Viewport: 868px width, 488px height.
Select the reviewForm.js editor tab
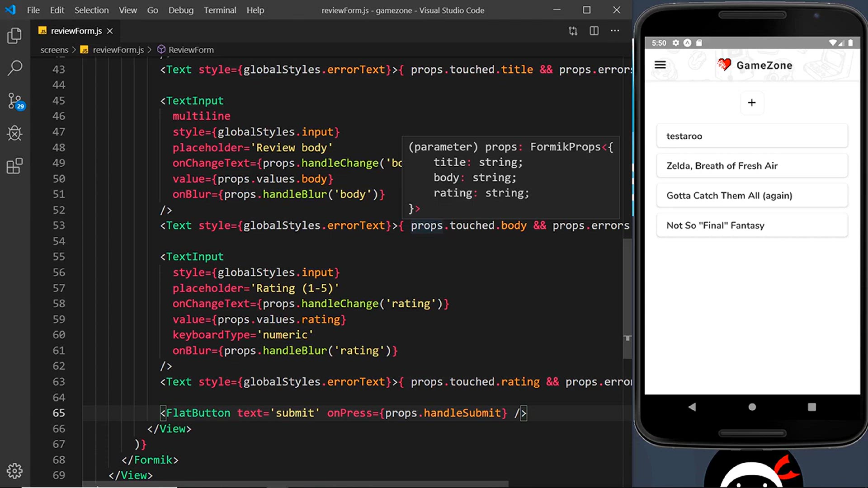pos(75,31)
